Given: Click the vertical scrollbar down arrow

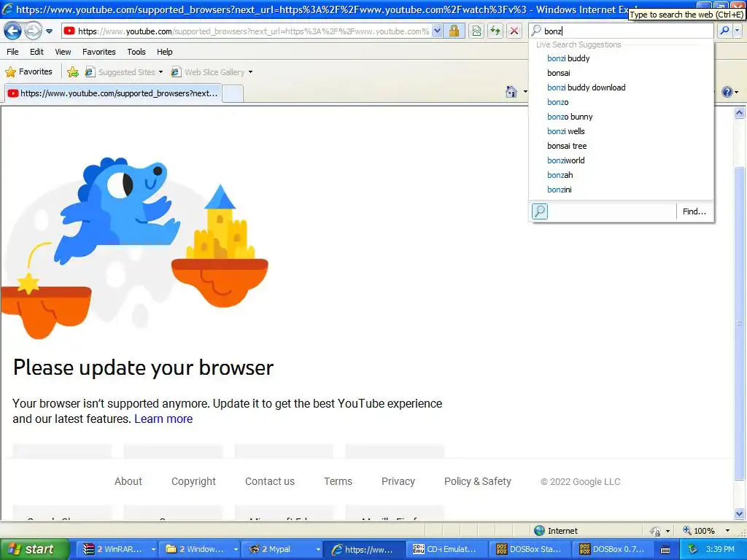Looking at the screenshot, I should pos(740,513).
